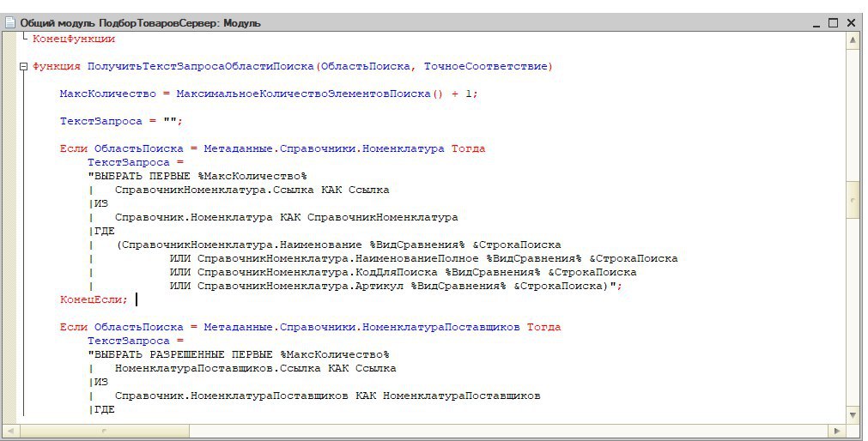Click the vertical scrollbar thumb
Viewport: 868px width, 441px height.
pos(852,201)
